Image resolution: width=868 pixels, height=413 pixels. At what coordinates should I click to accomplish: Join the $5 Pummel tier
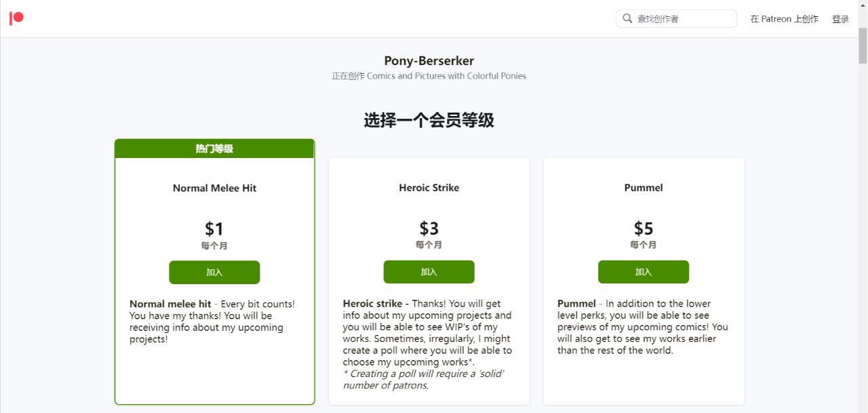click(643, 272)
